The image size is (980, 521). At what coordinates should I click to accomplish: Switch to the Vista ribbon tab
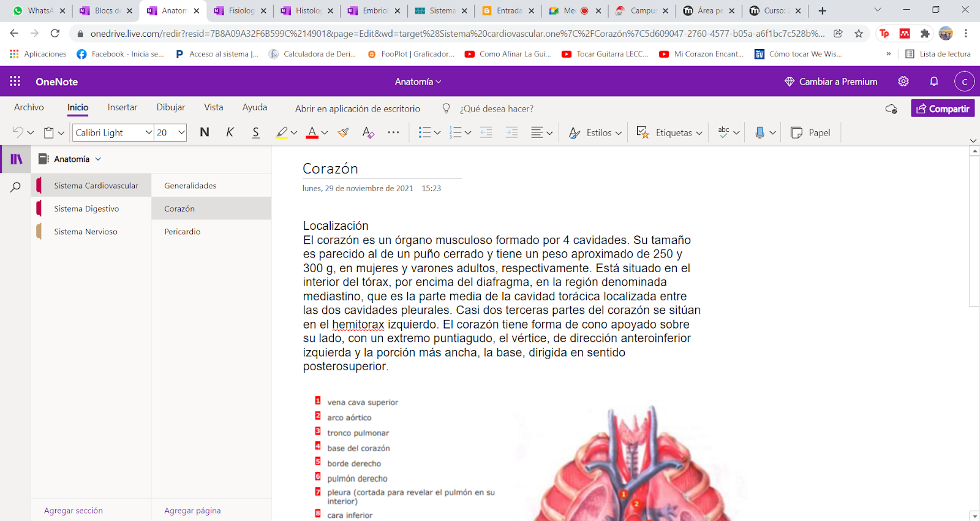coord(213,107)
